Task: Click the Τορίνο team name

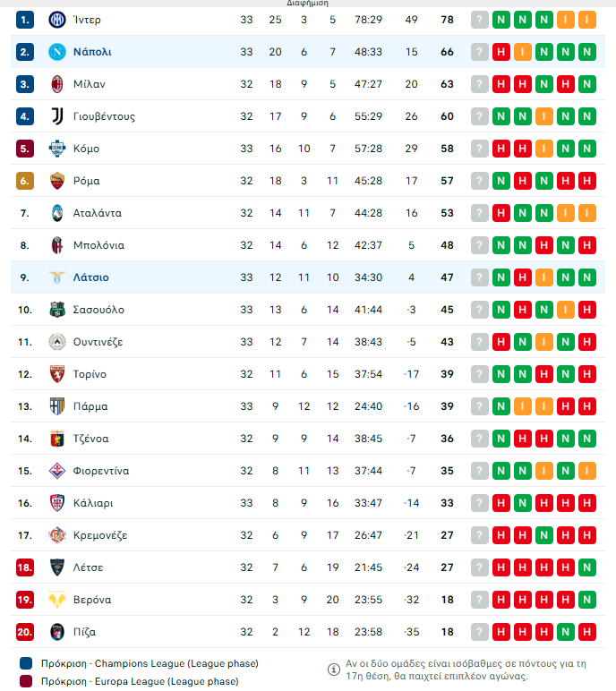Action: pyautogui.click(x=90, y=374)
